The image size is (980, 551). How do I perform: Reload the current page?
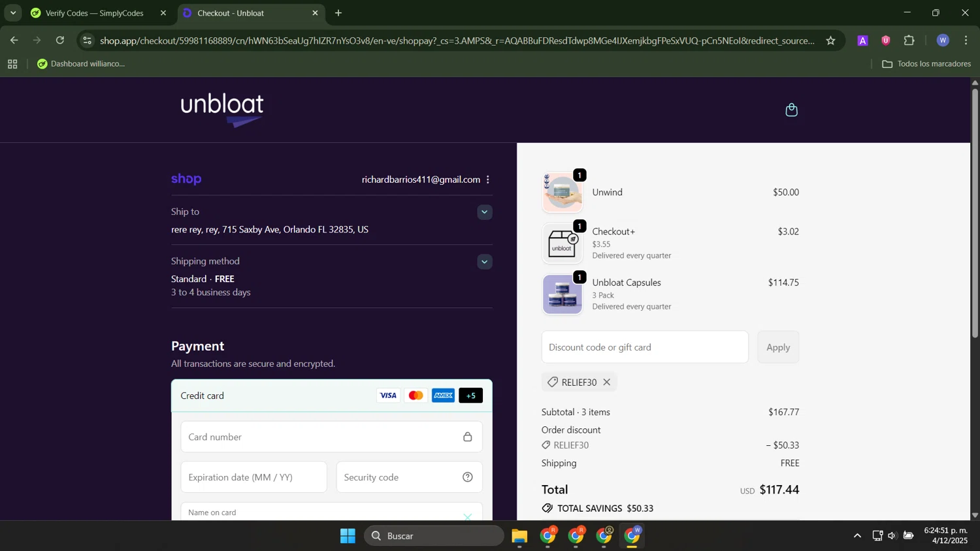pyautogui.click(x=60, y=40)
